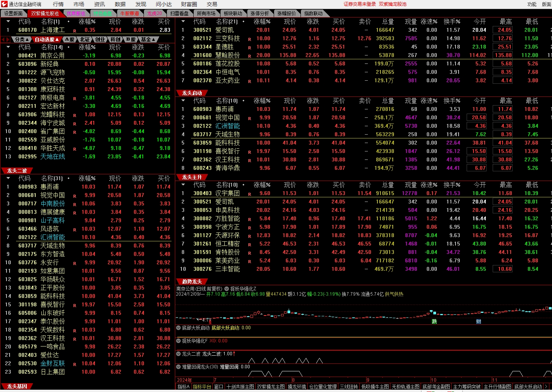Switch to the 牛股赛道 tab
Screen dimensions: 552x392
click(x=130, y=13)
